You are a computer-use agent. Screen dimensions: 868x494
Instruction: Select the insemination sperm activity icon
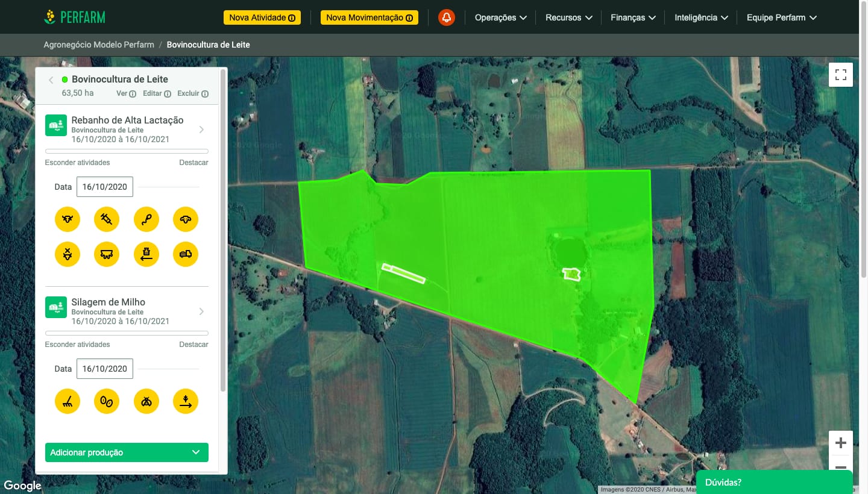tap(146, 220)
